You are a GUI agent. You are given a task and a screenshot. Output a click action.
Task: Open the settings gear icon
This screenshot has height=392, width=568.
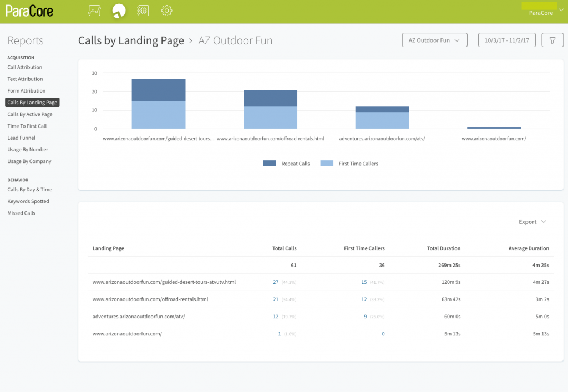166,11
